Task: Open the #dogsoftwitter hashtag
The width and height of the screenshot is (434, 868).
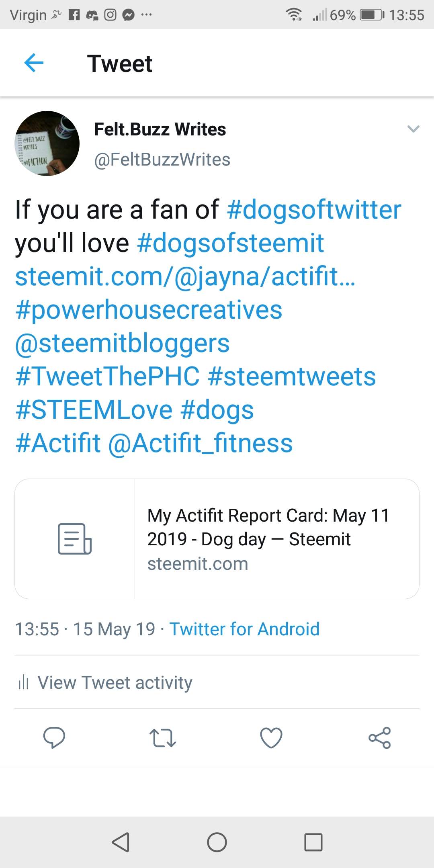Action: [314, 210]
